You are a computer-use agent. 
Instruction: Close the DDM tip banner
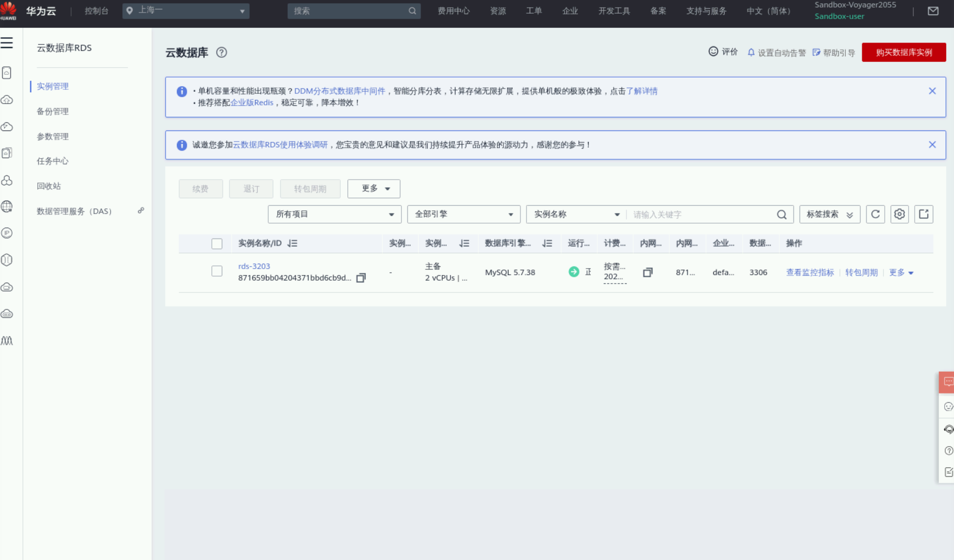coord(932,91)
